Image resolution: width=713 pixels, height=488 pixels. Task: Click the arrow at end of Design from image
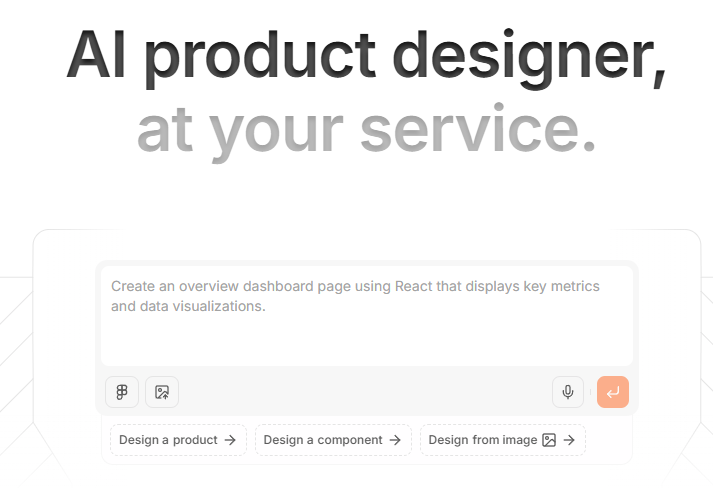coord(569,440)
